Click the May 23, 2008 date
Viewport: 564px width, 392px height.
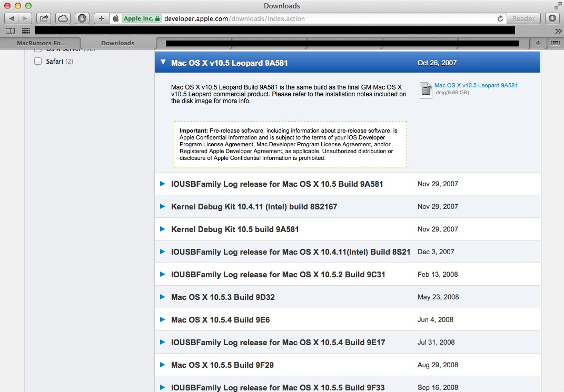[438, 297]
